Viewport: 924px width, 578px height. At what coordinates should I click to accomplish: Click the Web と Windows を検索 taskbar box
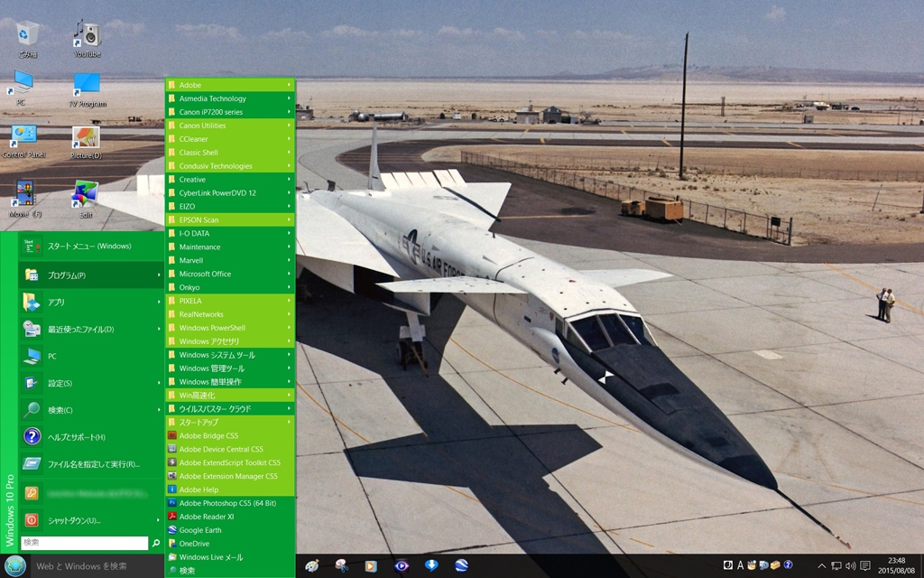click(96, 566)
